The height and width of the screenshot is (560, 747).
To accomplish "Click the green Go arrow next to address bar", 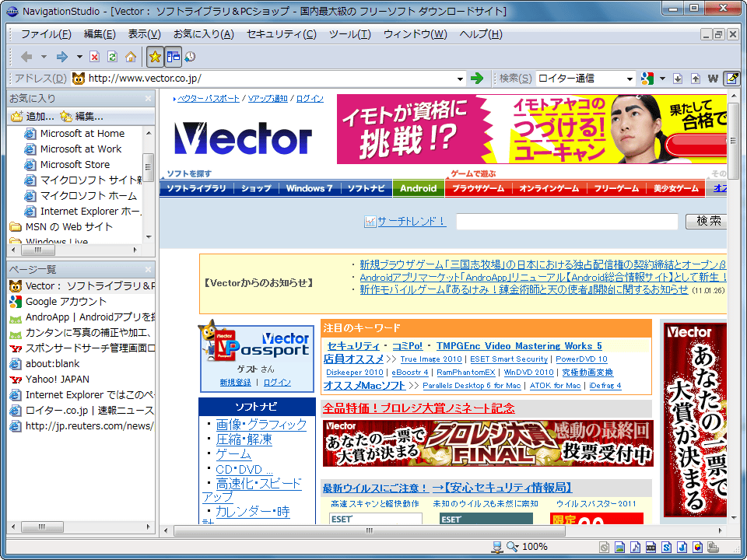I will click(x=477, y=79).
